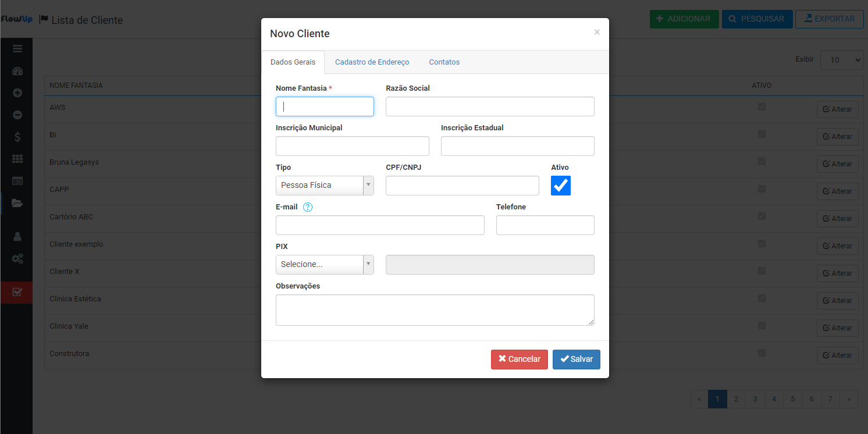The image size is (868, 434).
Task: Focus the E-mail input field
Action: pos(380,225)
